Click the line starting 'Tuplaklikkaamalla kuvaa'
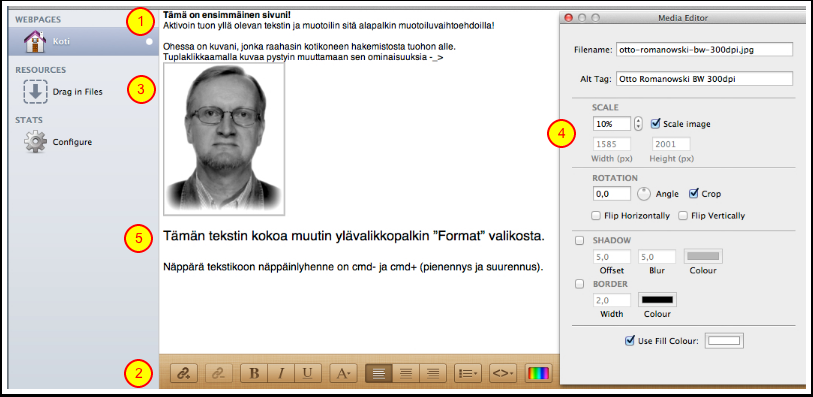This screenshot has width=813, height=397. point(303,58)
